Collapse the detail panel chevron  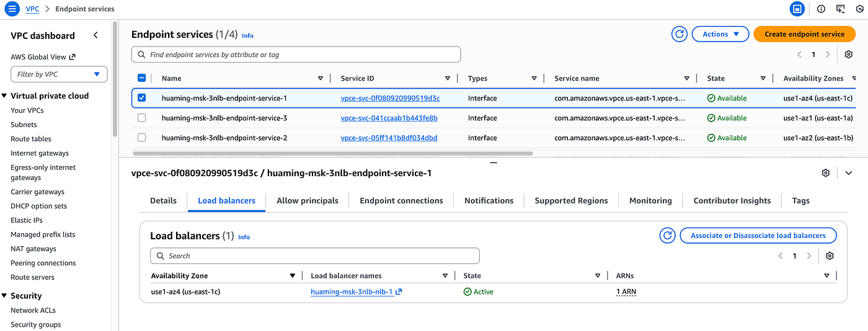pyautogui.click(x=849, y=173)
